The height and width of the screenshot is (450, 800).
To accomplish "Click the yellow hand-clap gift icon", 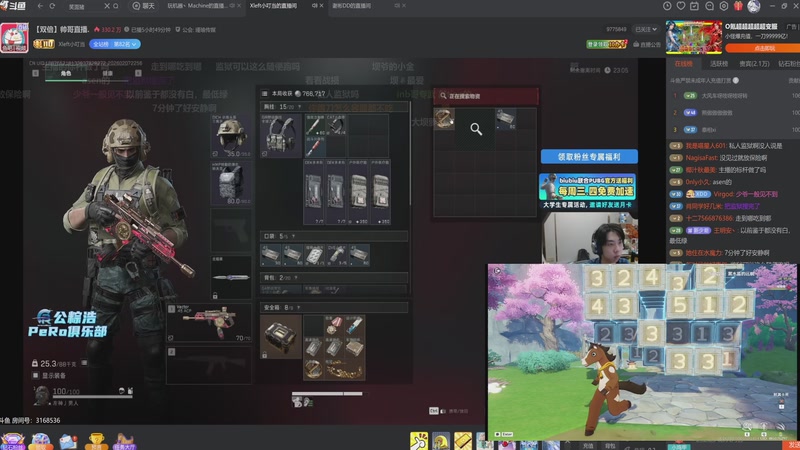I will 419,441.
